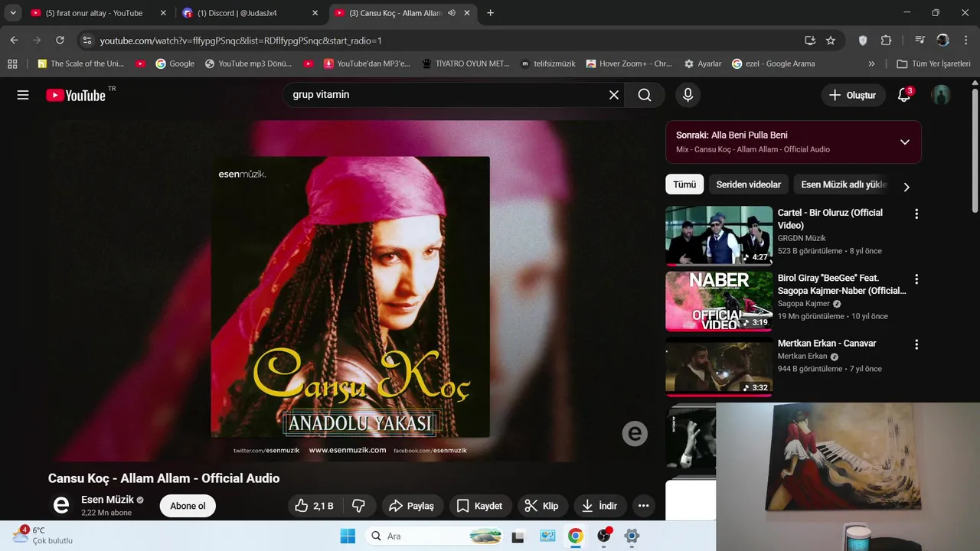
Task: Open the YouTube hamburger guide menu
Action: (x=23, y=95)
